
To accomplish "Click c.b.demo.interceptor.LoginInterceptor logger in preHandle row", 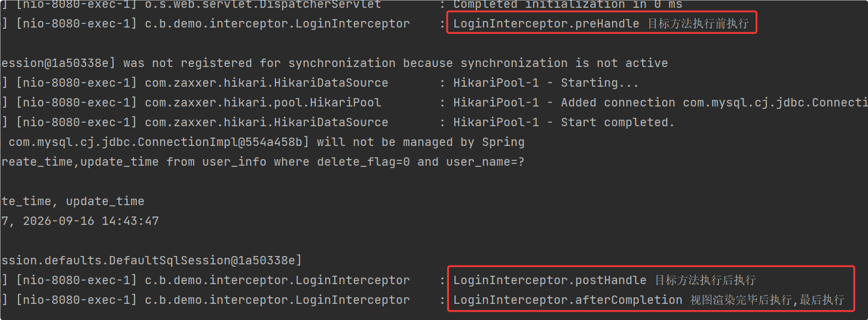I will pyautogui.click(x=277, y=24).
